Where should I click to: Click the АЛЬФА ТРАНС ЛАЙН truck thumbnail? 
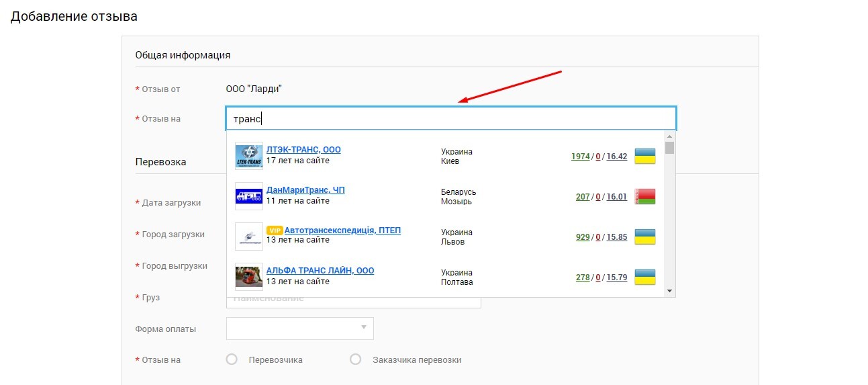249,277
